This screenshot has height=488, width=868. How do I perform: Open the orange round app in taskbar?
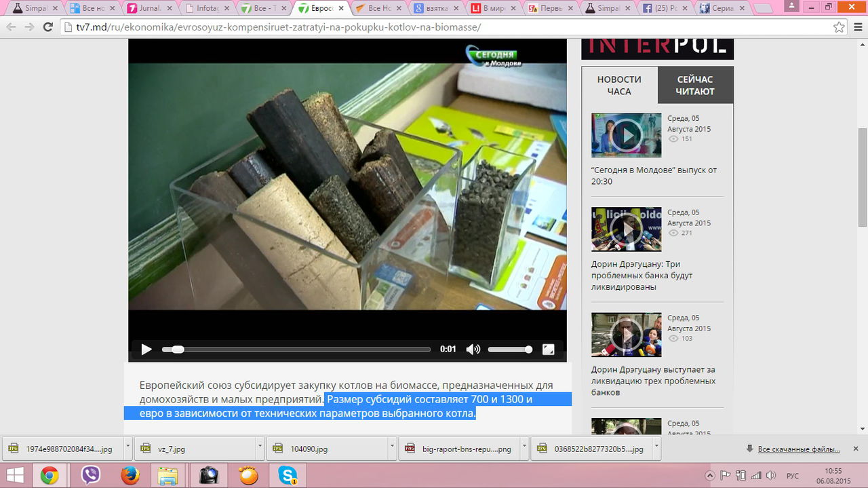(248, 475)
